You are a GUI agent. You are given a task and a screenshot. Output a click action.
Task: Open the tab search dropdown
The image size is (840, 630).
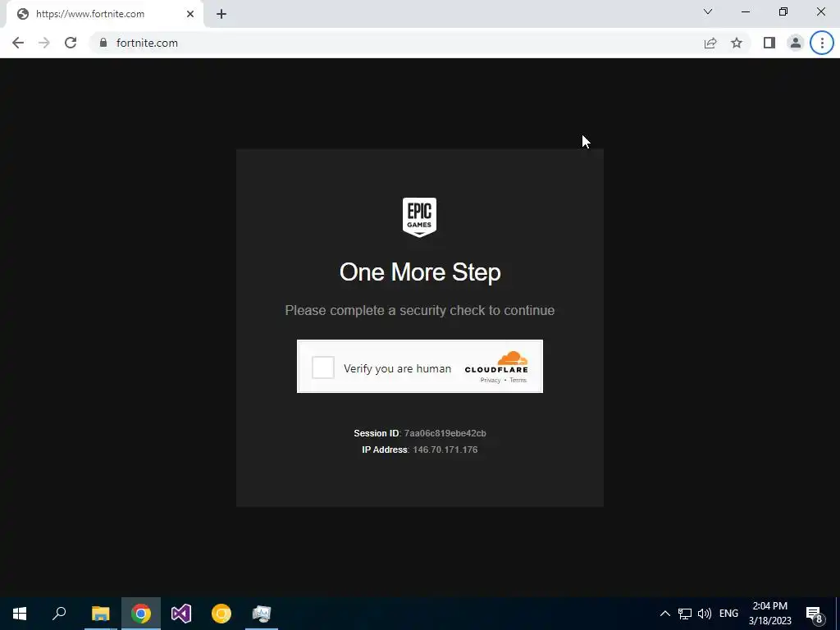pos(708,11)
